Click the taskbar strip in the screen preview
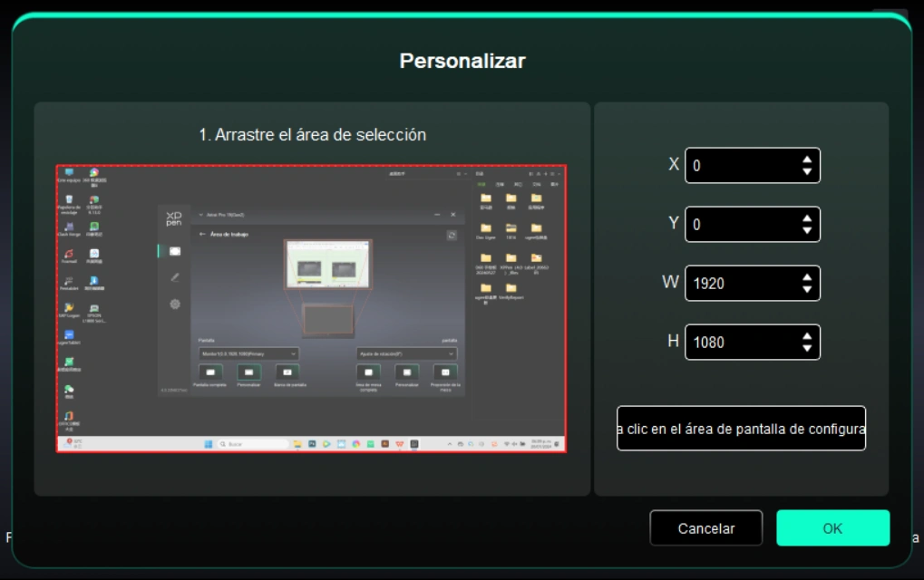Viewport: 924px width, 580px height. pos(311,444)
